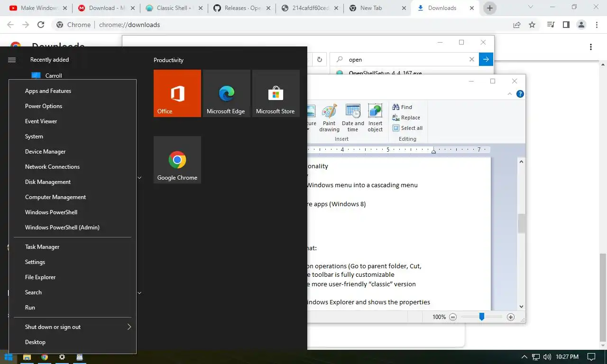Click the bookmark star in Chrome
The image size is (607, 364).
coord(532,25)
